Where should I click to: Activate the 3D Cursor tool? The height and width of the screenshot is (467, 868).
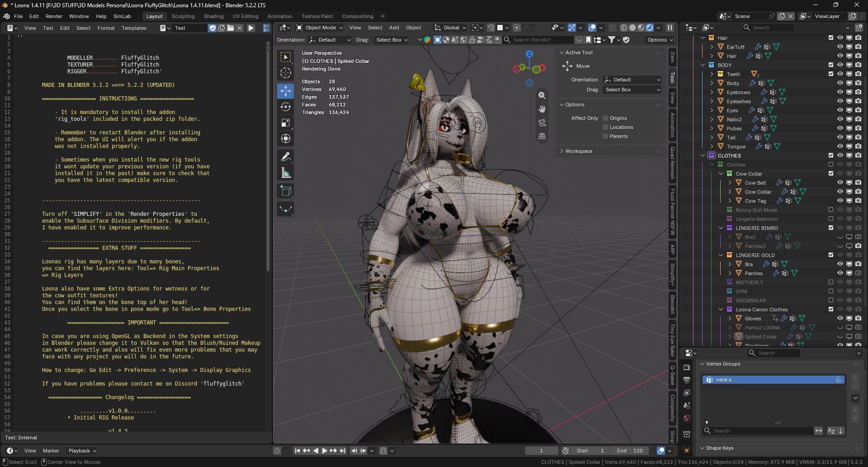click(x=286, y=73)
